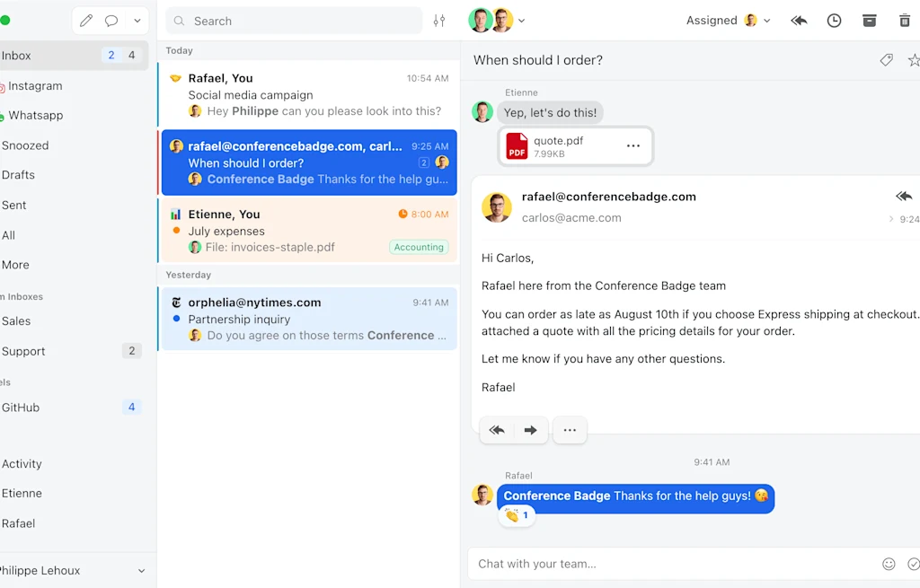Snooze the conversation with the clock icon
This screenshot has height=588, width=920.
click(x=834, y=20)
